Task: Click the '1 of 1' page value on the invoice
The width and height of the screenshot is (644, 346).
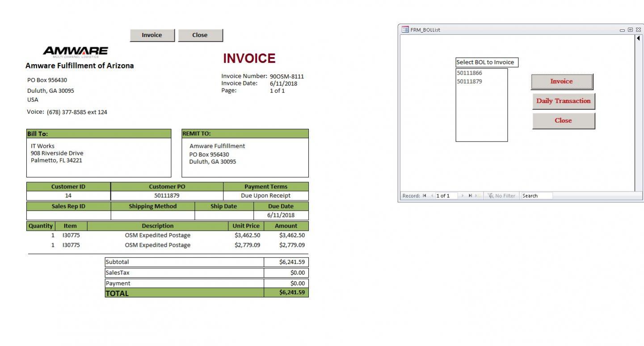Action: pos(277,91)
